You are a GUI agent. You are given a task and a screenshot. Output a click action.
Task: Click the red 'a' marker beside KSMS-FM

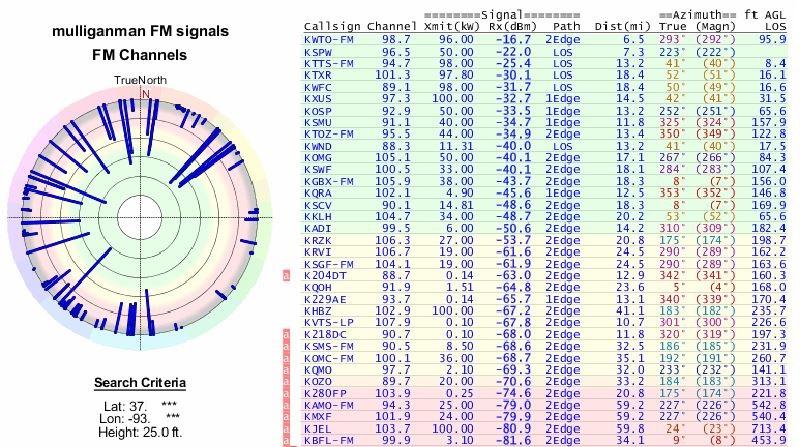[285, 346]
